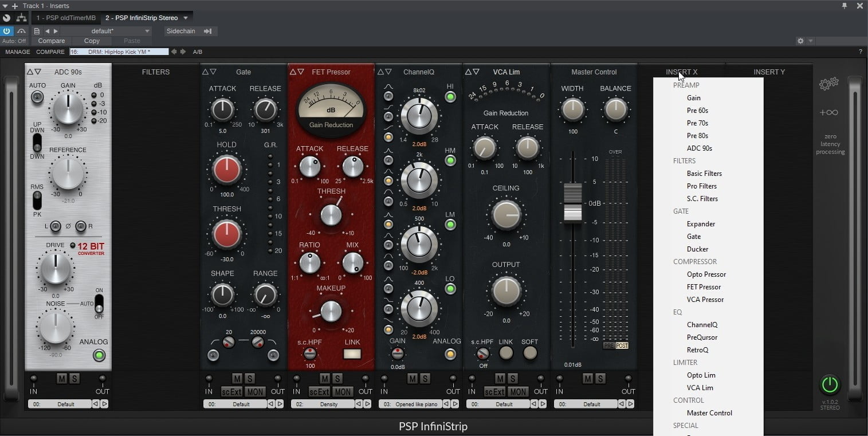Open the MANAGE presets button
This screenshot has height=436, width=868.
coord(18,52)
